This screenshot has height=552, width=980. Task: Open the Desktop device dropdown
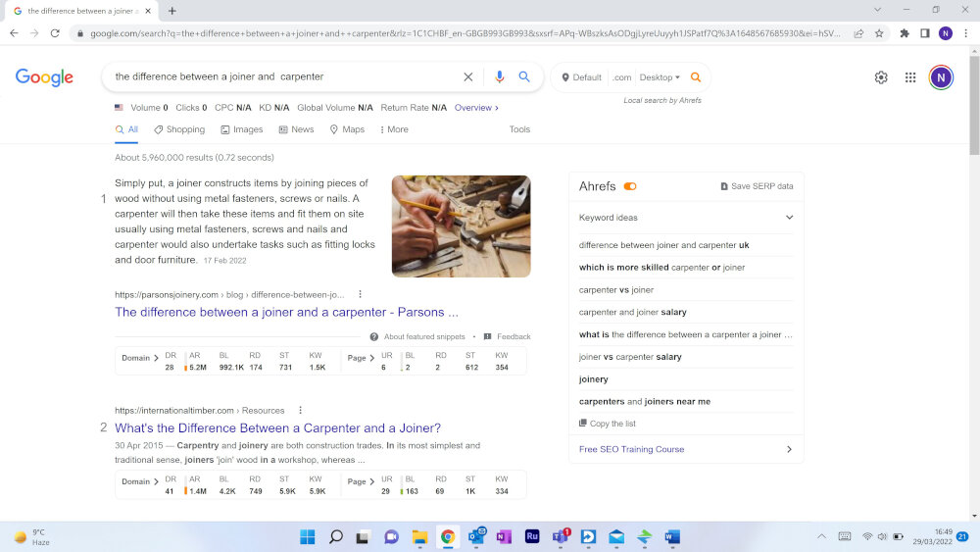(660, 77)
